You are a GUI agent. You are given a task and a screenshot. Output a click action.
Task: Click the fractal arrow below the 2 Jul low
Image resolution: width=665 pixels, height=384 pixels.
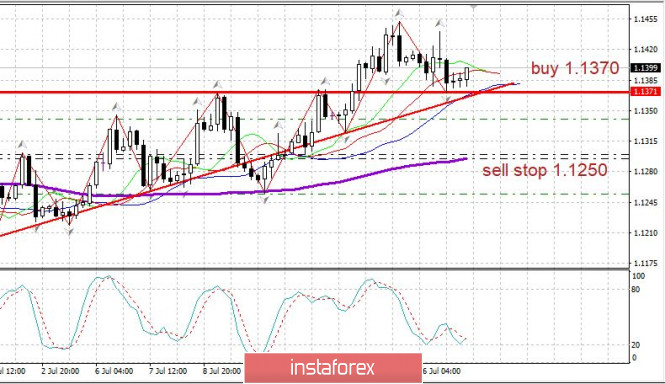[x=70, y=231]
